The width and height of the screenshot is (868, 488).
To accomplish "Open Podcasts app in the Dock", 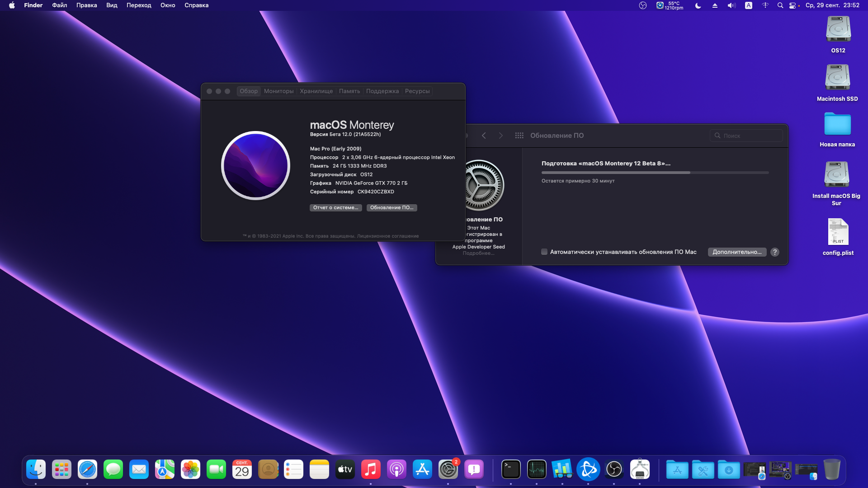I will click(x=396, y=469).
